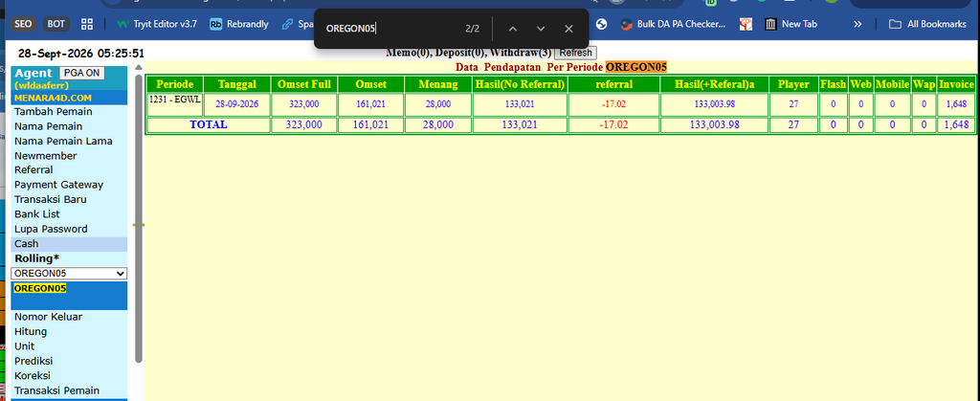
Task: Expand hidden bookmarks double chevron
Action: pyautogui.click(x=857, y=24)
